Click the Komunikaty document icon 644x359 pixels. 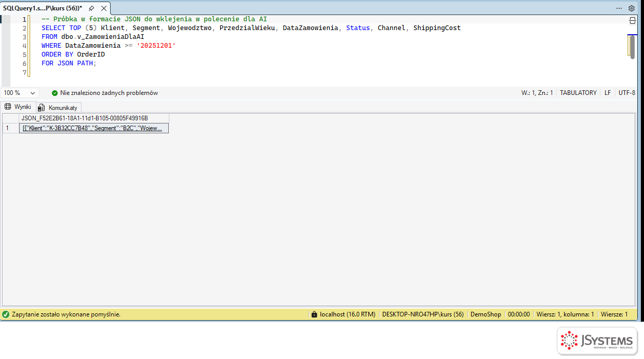tap(42, 107)
